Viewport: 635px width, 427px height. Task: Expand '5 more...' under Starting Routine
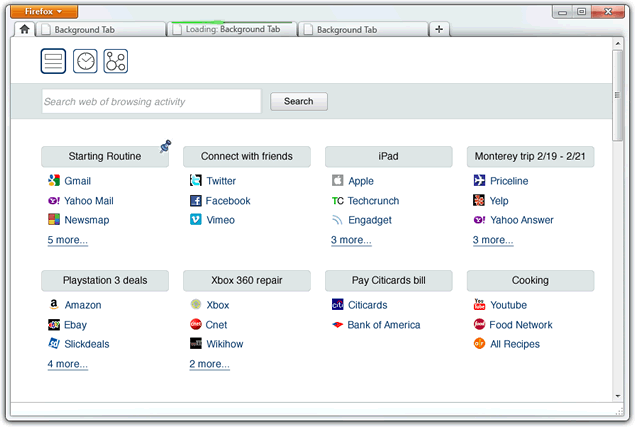point(67,240)
